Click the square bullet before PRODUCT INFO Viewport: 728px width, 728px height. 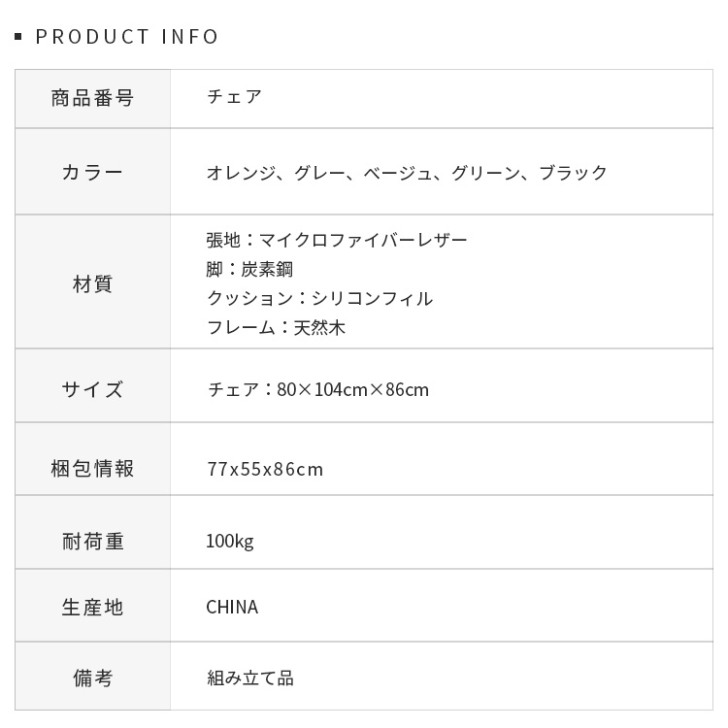coord(18,38)
